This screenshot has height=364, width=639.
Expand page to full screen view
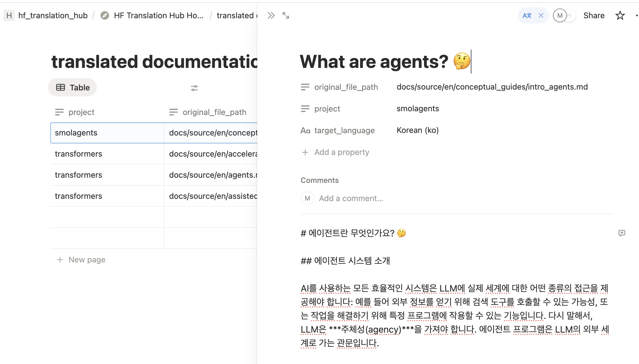pyautogui.click(x=286, y=16)
